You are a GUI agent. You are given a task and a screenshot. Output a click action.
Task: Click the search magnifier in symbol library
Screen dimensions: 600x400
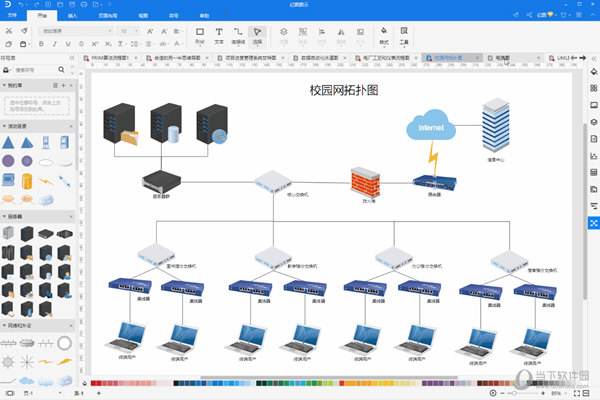click(61, 70)
